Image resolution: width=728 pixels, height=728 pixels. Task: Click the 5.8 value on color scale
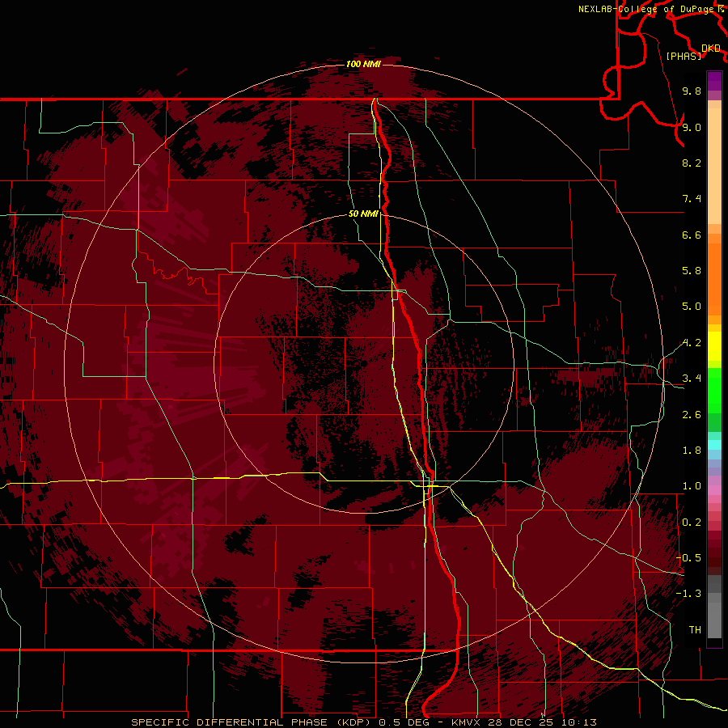[x=692, y=271]
